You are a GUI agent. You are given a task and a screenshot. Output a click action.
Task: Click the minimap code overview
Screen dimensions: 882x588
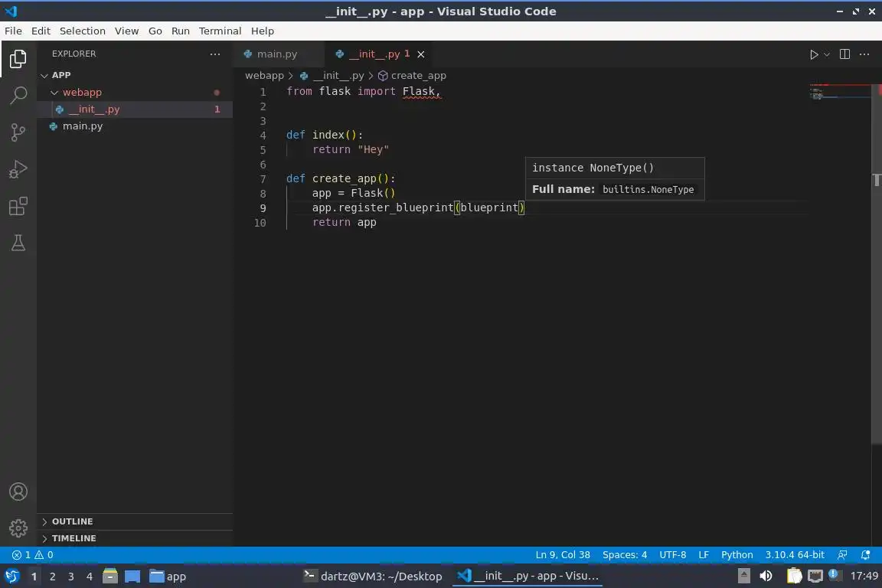[x=839, y=93]
